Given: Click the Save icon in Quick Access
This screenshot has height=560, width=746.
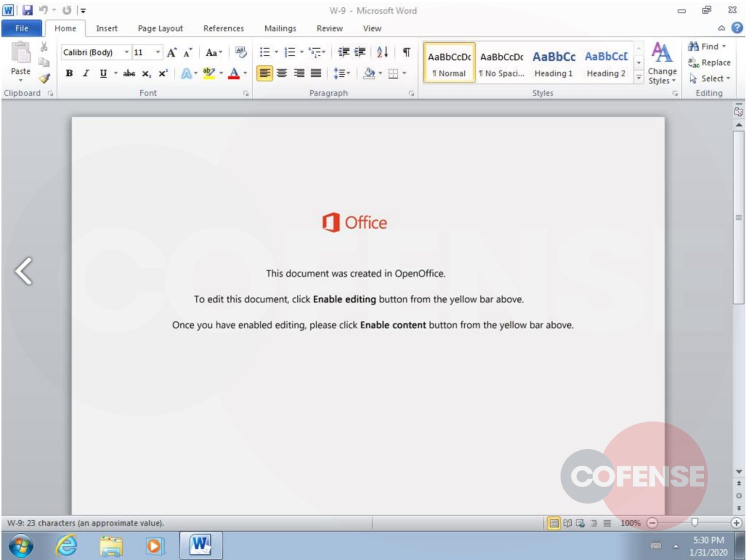Looking at the screenshot, I should (x=28, y=10).
